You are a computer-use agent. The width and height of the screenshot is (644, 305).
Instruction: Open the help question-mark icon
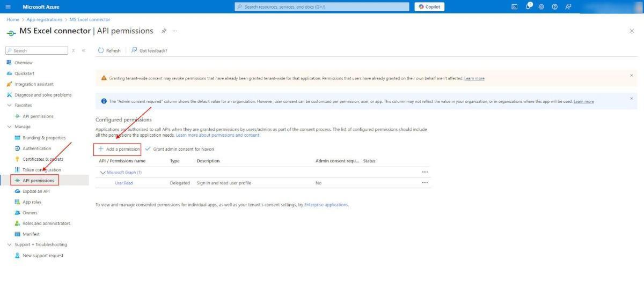[x=554, y=6]
